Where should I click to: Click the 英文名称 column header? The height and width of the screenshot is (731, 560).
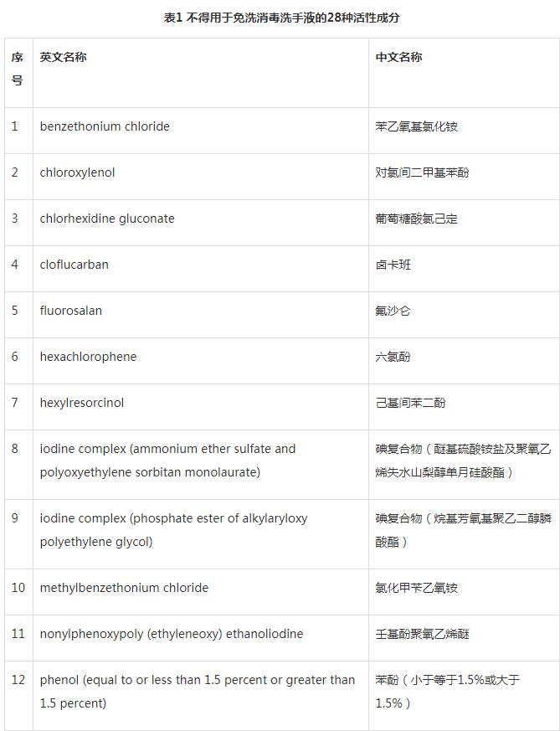(x=63, y=57)
